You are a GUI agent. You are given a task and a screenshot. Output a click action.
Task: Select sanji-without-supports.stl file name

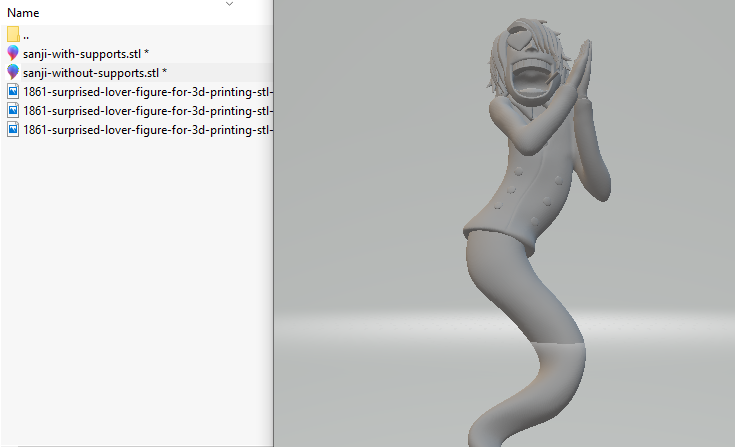tap(95, 73)
